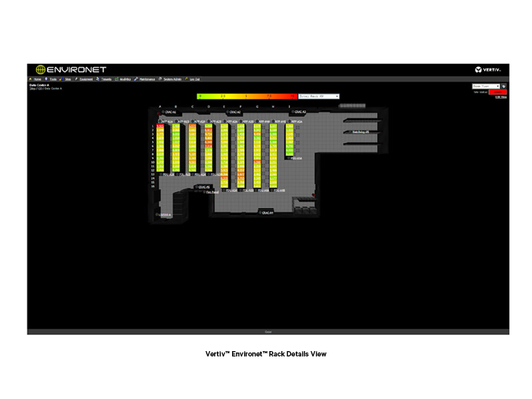Click the Maintenance wrench icon
Image resolution: width=532 pixels, height=399 pixels.
[x=136, y=79]
